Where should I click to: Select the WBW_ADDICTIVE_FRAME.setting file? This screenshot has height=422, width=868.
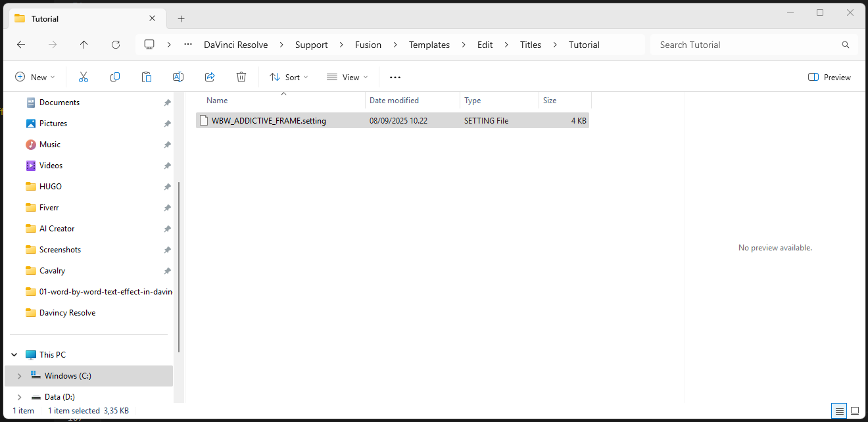[x=268, y=121]
